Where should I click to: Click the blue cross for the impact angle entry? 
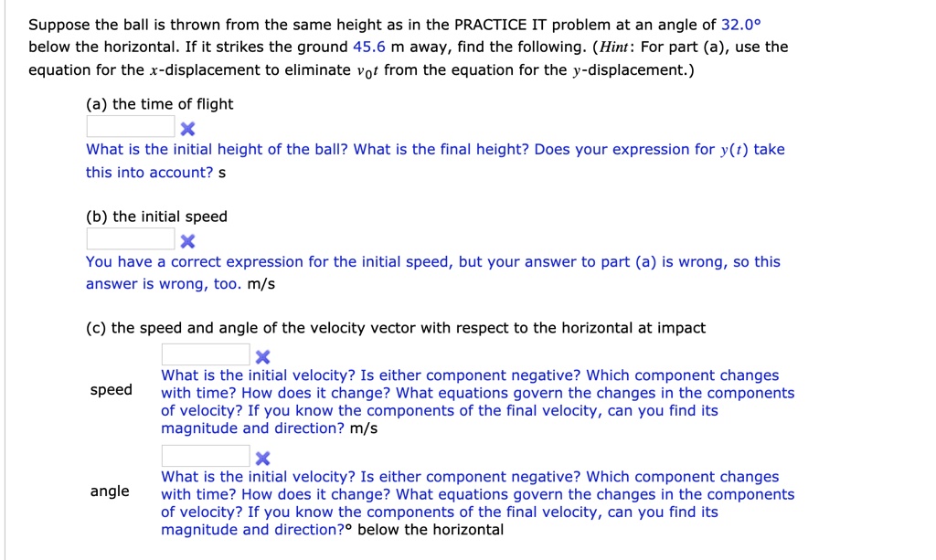(262, 456)
